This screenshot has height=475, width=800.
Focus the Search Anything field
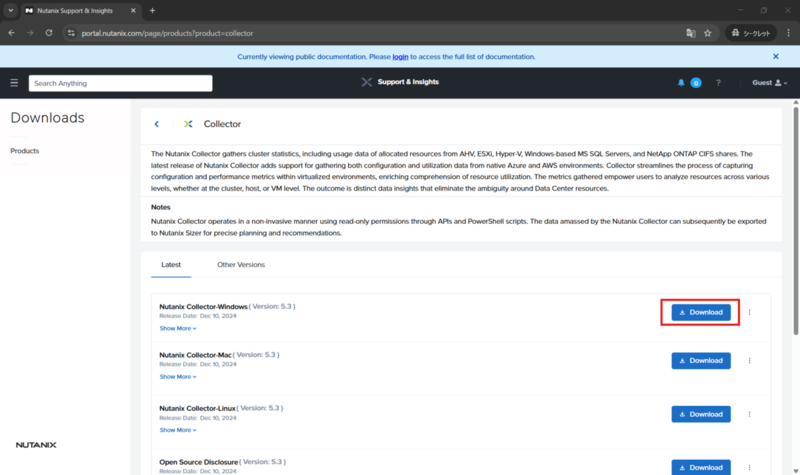pos(120,83)
